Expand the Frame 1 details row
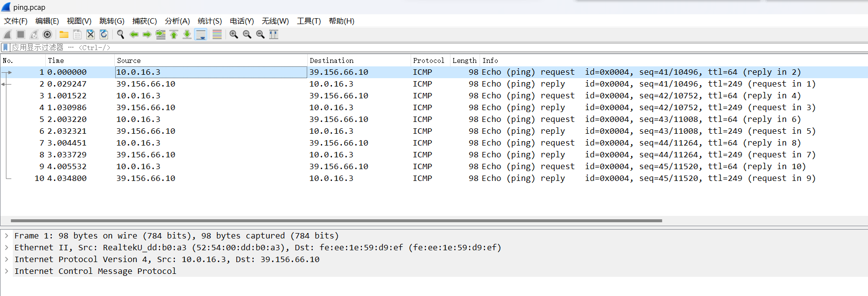Viewport: 868px width, 296px height. (x=6, y=236)
